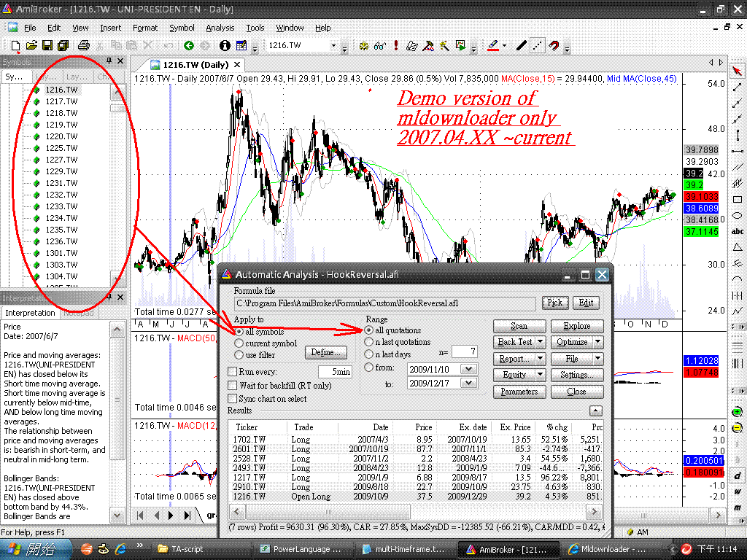Print the chart using printer icon

click(84, 46)
